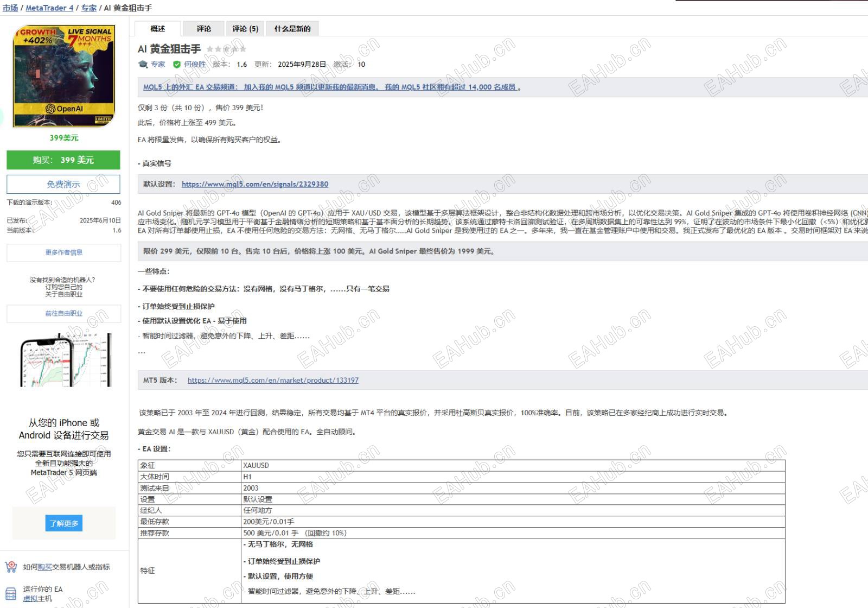Click the XAUUSD cell in the settings table
868x608 pixels.
[x=513, y=465]
